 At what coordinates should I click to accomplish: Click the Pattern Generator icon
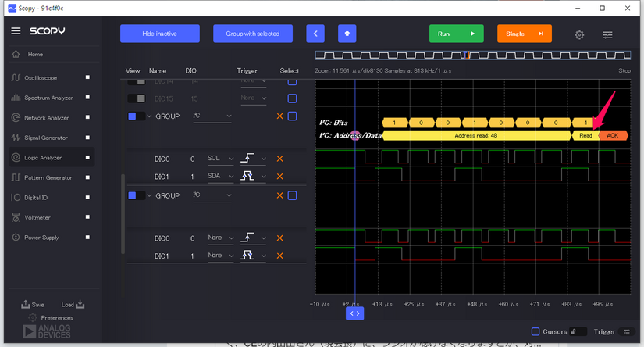(16, 177)
